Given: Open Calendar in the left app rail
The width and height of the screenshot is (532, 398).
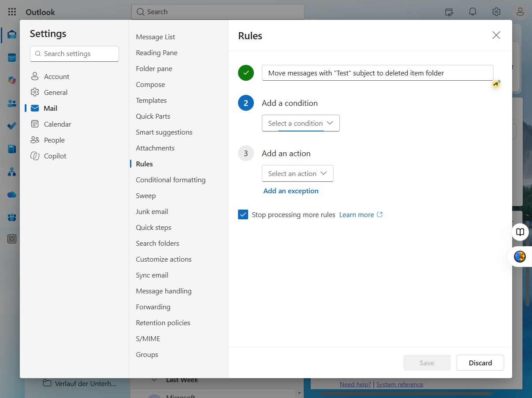Looking at the screenshot, I should [x=12, y=57].
